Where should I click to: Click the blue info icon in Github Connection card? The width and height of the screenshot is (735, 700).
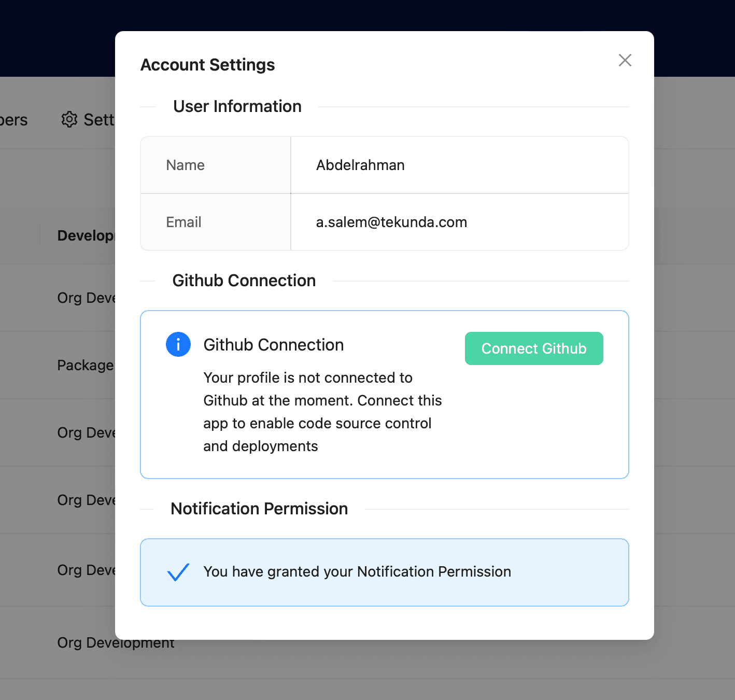pos(178,344)
